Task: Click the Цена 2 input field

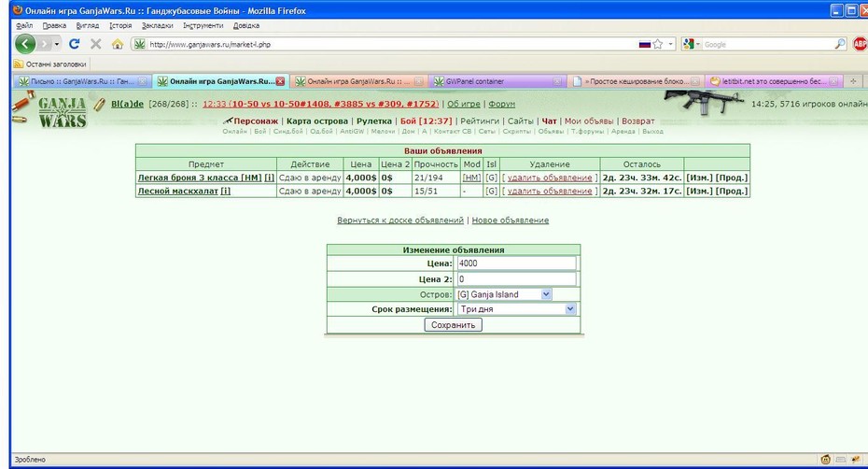Action: click(516, 278)
